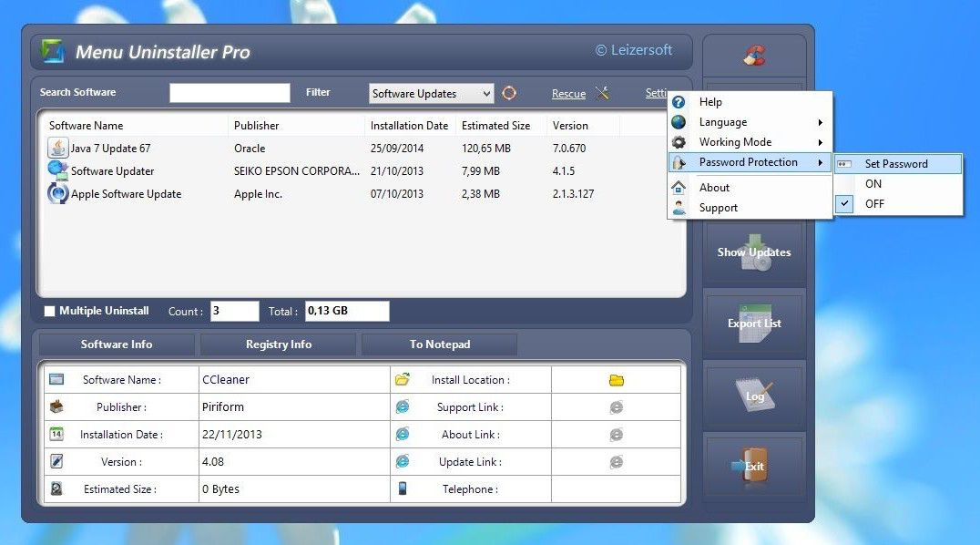
Task: Click the Support person icon
Action: point(679,208)
